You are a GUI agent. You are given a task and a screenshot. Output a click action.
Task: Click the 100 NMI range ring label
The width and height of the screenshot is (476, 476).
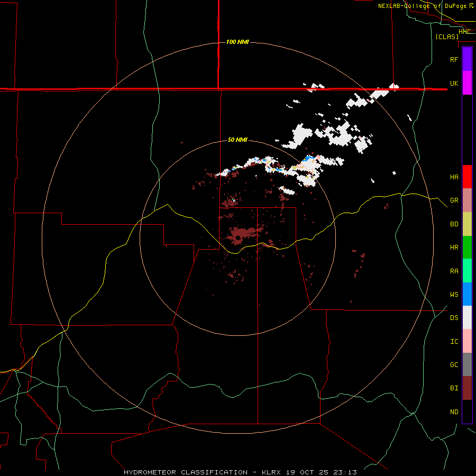coord(237,42)
